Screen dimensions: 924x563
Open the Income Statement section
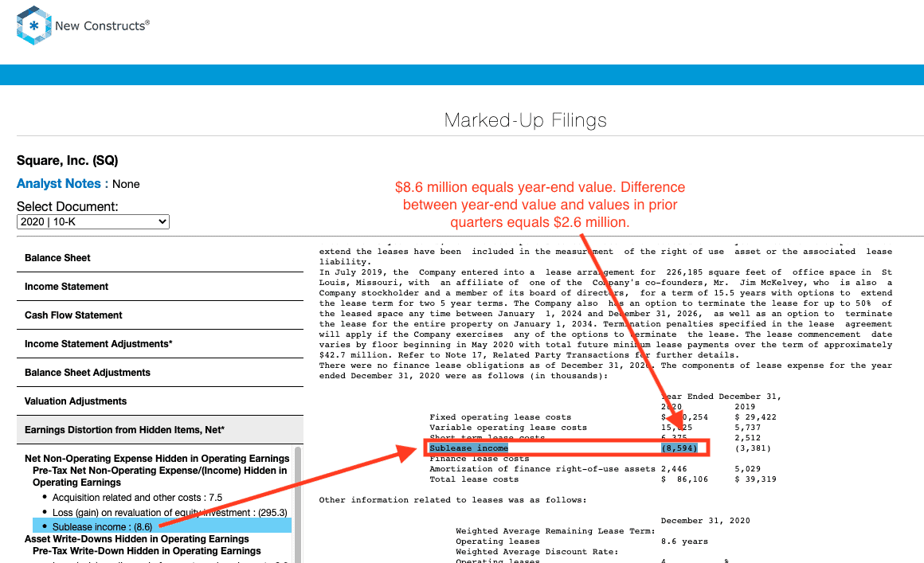(x=159, y=287)
